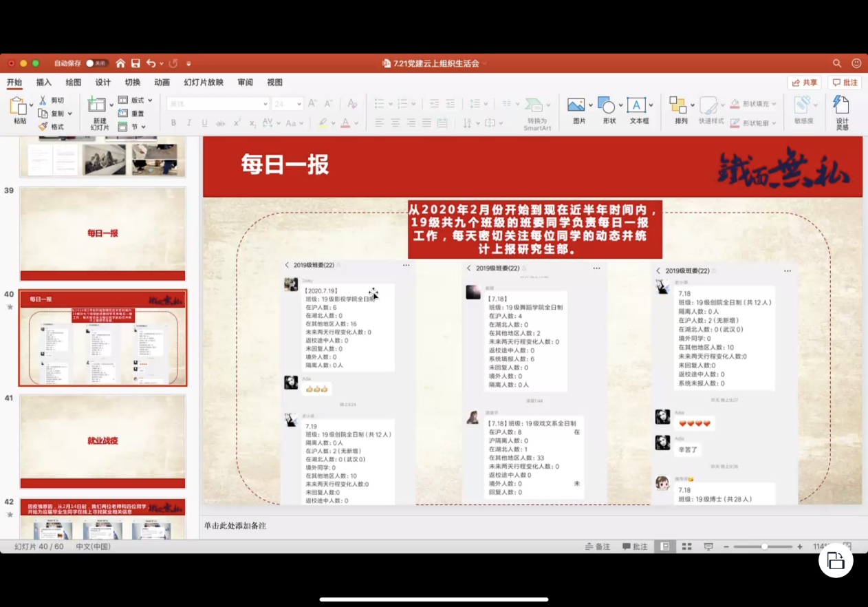Toggle bold formatting
Screen dimensions: 868x607
click(x=173, y=123)
